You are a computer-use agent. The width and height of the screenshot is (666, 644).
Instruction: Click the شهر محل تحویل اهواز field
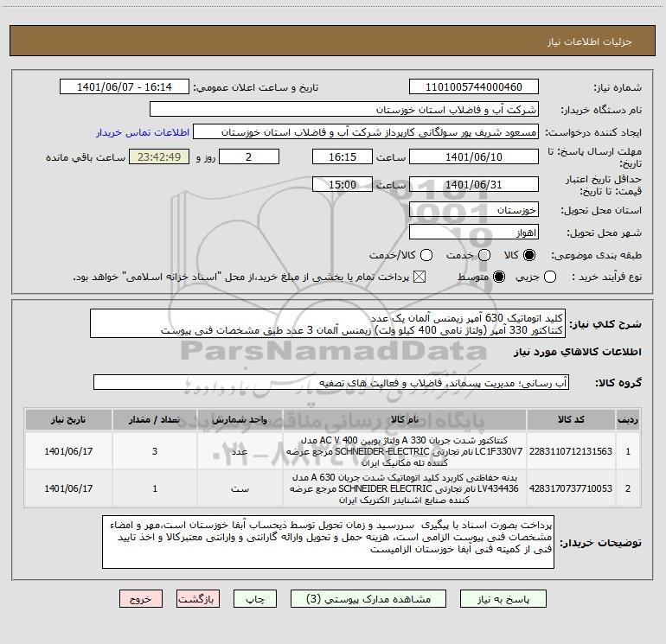coord(474,233)
